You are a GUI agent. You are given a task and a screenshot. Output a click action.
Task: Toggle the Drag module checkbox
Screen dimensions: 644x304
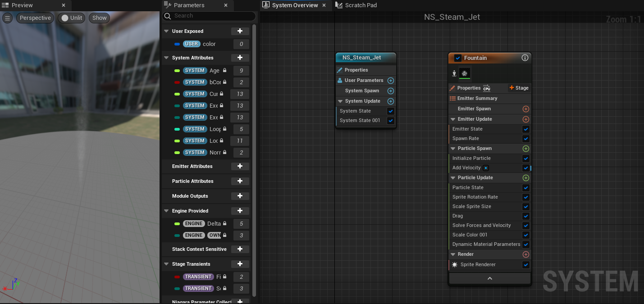[x=525, y=216]
